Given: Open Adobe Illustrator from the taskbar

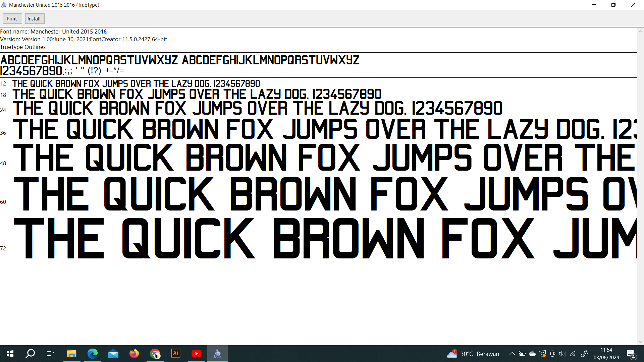Looking at the screenshot, I should tap(176, 354).
